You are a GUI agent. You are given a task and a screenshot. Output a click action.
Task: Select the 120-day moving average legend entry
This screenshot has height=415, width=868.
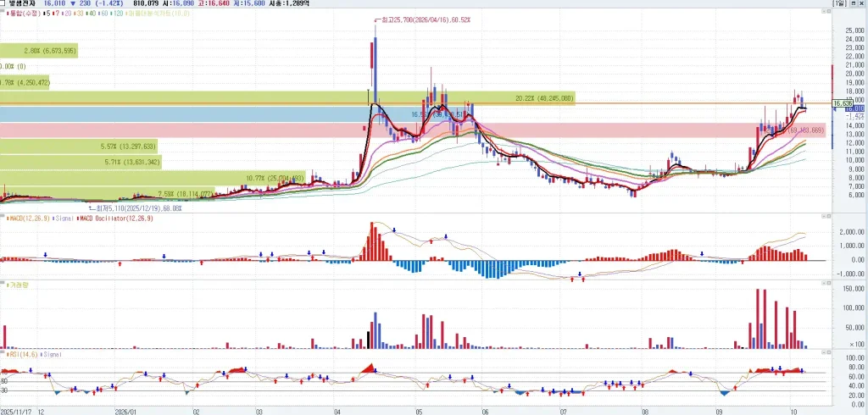click(x=116, y=14)
